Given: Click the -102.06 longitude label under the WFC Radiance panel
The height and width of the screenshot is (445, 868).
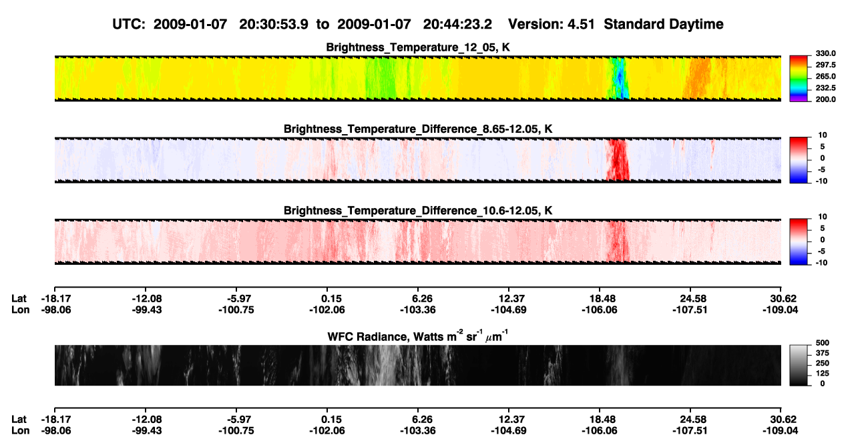Looking at the screenshot, I should [x=327, y=430].
